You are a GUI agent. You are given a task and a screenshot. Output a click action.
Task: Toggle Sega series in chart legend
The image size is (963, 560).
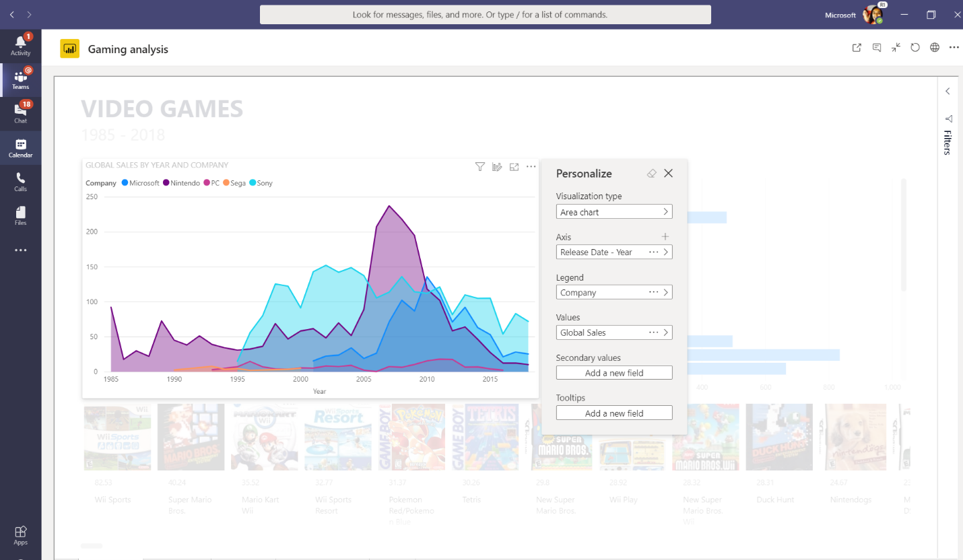click(234, 183)
